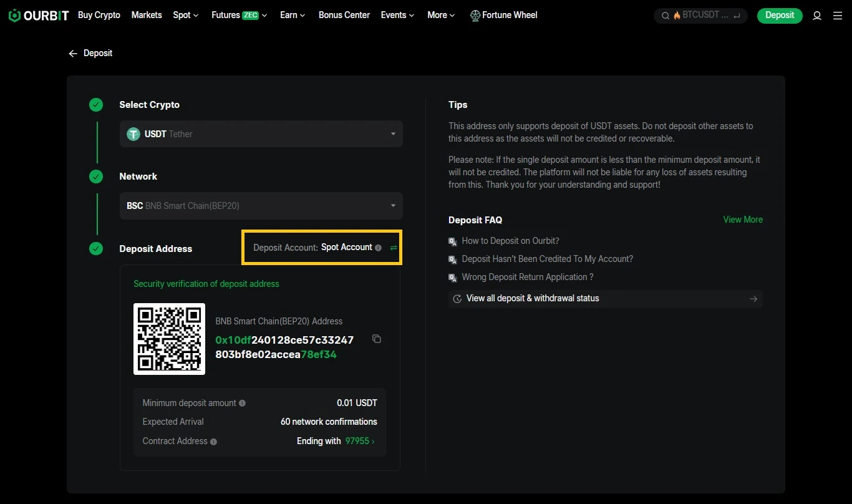Screen dimensions: 852x504
Task: Open Bonus Center in the navigation
Action: (344, 15)
